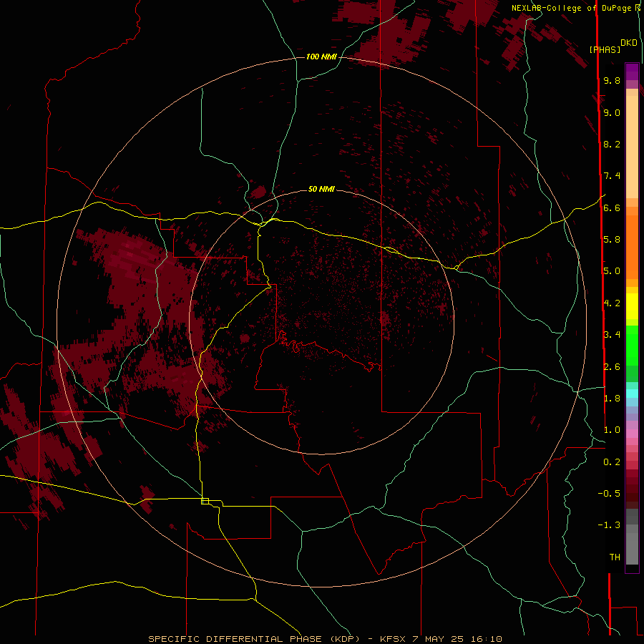This screenshot has width=644, height=644.
Task: Click the TH threshold legend label
Action: [x=615, y=557]
